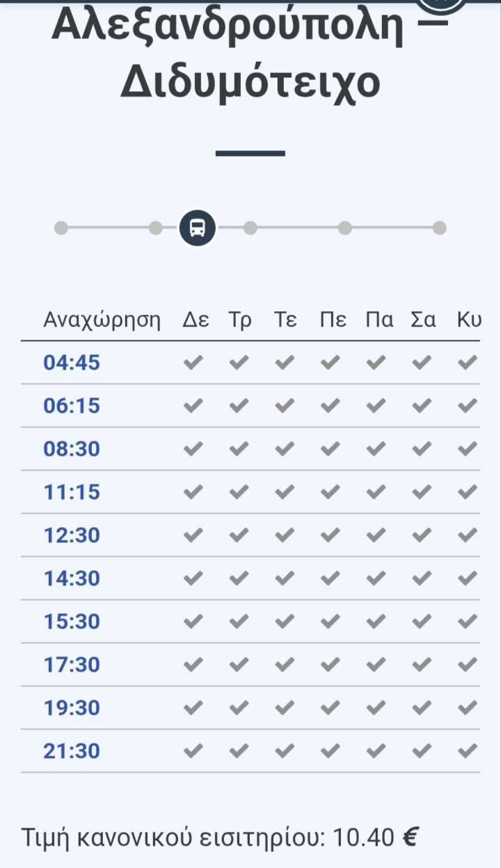Image resolution: width=501 pixels, height=868 pixels.
Task: Click the Friday (Πα) checkmark for 08:30
Action: (x=376, y=449)
